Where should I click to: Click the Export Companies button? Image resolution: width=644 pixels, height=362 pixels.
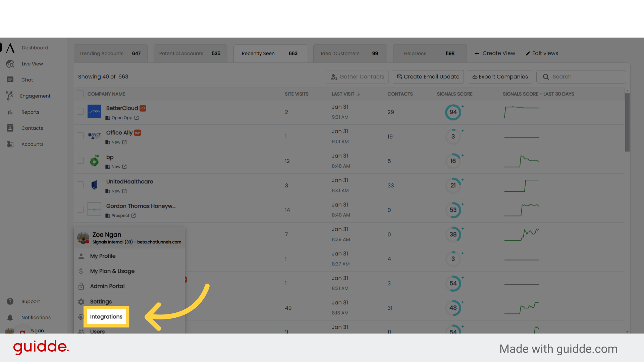click(500, 77)
